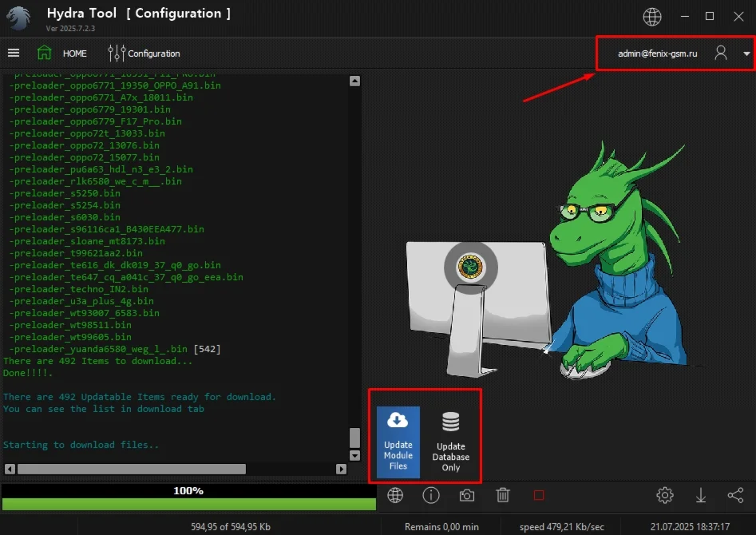
Task: Click the 100% green progress bar
Action: (189, 504)
